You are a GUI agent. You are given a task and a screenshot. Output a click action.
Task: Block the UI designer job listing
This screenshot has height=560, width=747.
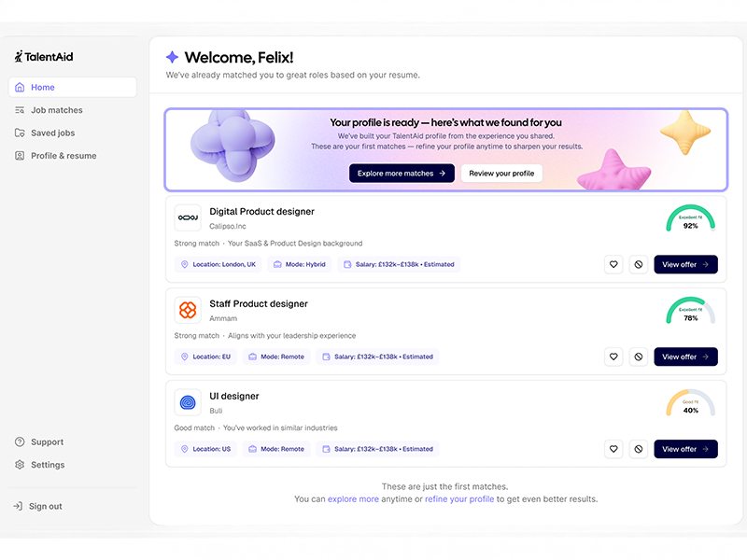tap(639, 449)
